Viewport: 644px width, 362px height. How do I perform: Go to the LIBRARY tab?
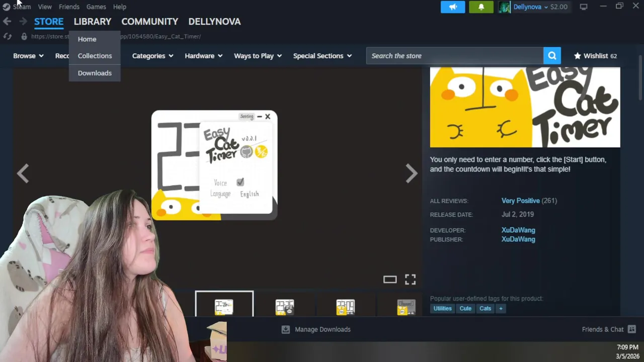point(93,22)
